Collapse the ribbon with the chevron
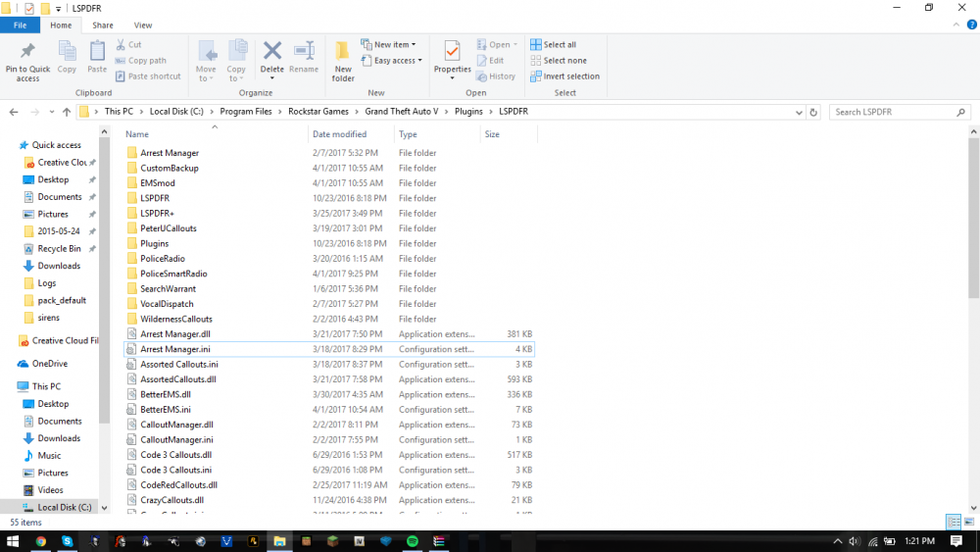Viewport: 980px width, 552px height. (955, 25)
